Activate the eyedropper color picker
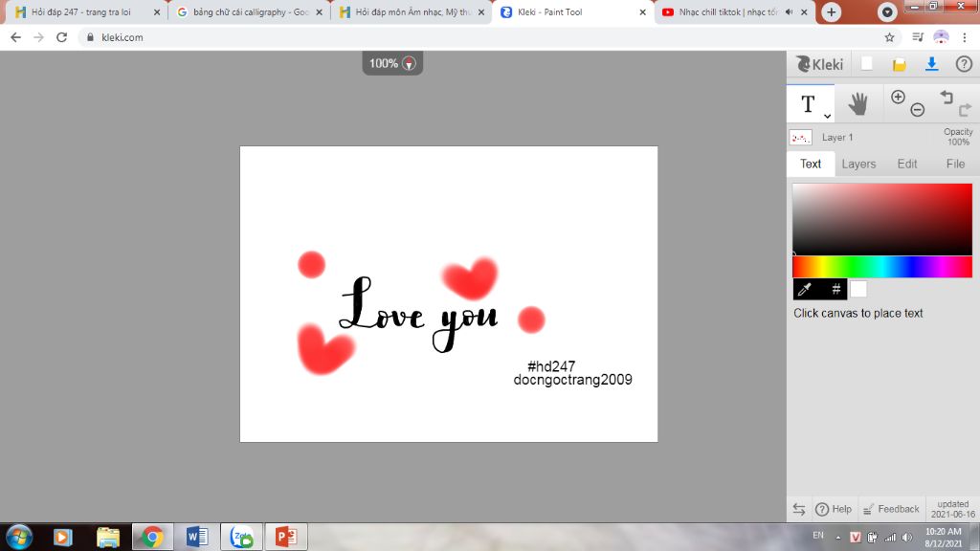This screenshot has height=551, width=980. point(804,289)
